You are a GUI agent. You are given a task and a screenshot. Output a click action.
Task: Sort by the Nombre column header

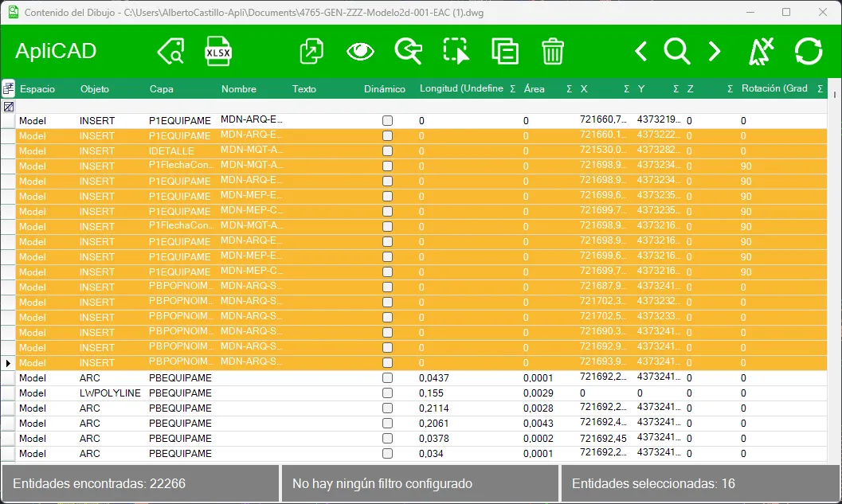(238, 89)
